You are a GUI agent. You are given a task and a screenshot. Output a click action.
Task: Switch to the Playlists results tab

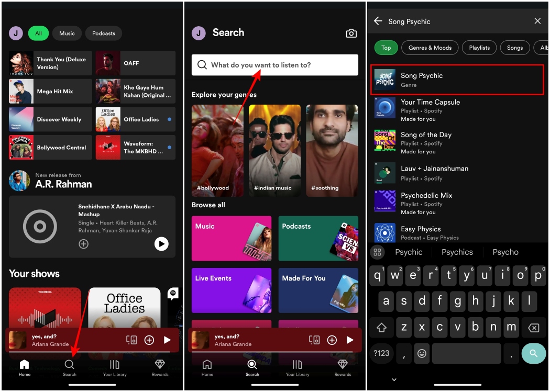pos(479,47)
